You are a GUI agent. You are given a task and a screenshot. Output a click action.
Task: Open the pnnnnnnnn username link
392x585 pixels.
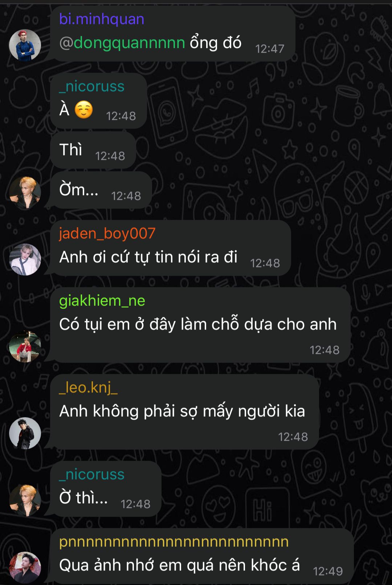pos(174,542)
